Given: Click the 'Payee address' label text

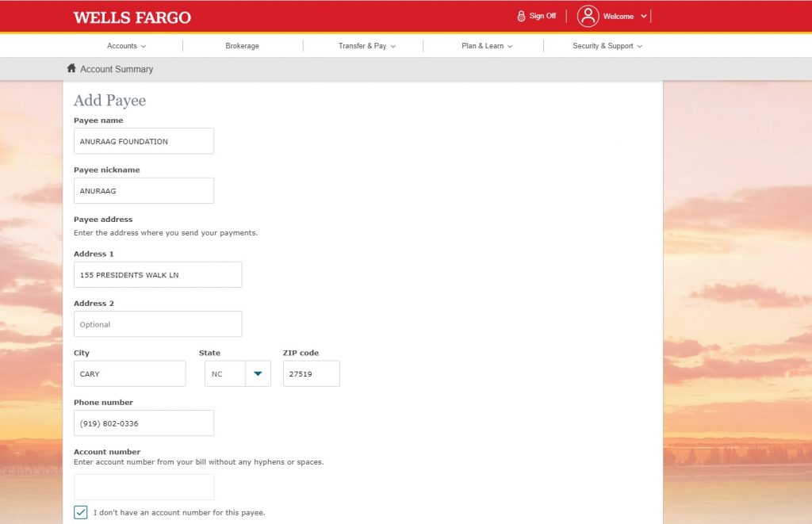Looking at the screenshot, I should (x=103, y=220).
